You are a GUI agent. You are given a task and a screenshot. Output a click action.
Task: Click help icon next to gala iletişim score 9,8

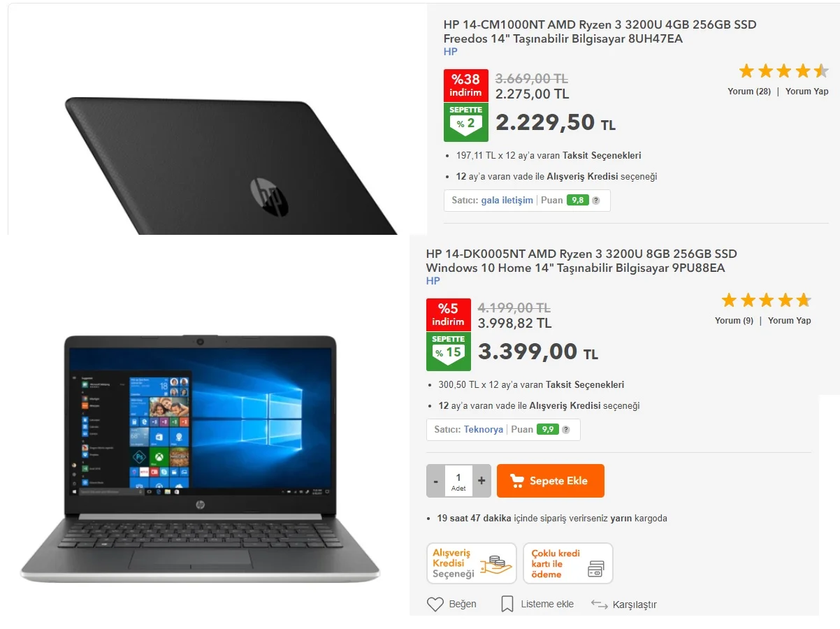tap(595, 201)
